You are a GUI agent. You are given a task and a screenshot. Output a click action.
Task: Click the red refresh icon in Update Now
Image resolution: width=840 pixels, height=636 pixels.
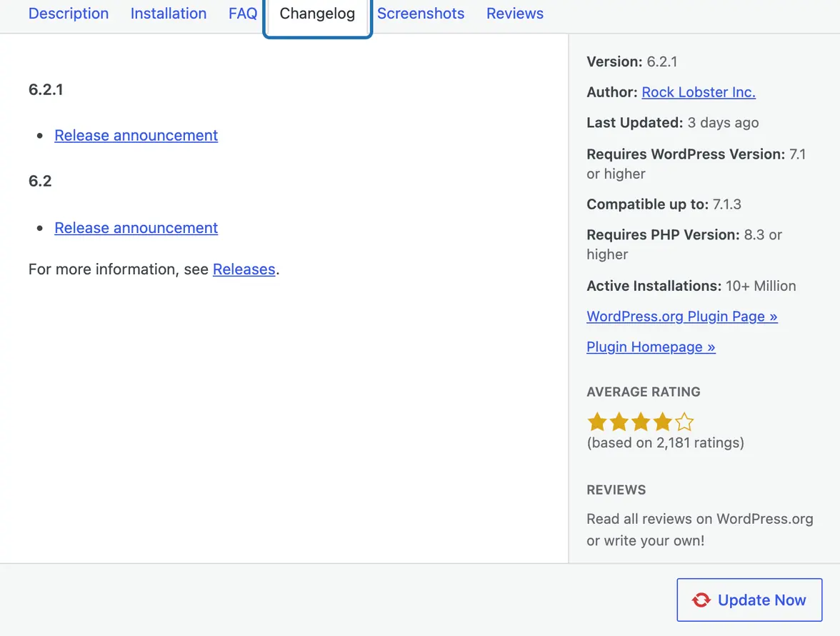pyautogui.click(x=701, y=600)
